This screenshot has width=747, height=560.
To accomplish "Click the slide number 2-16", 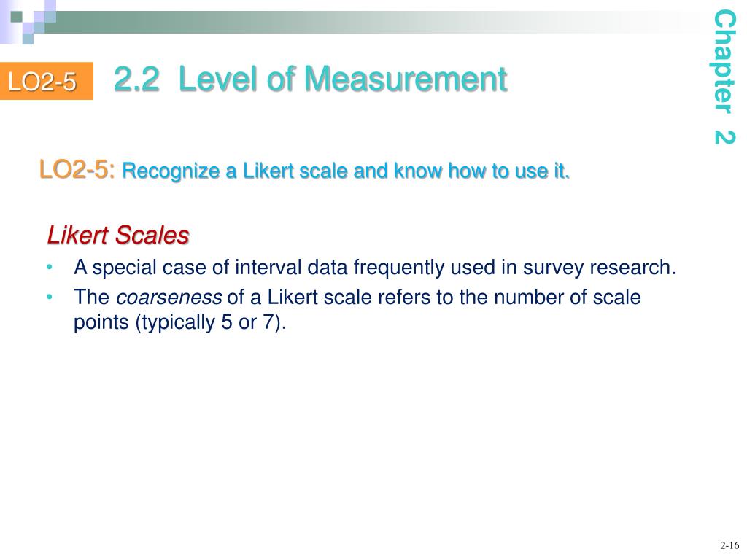I will pyautogui.click(x=729, y=545).
